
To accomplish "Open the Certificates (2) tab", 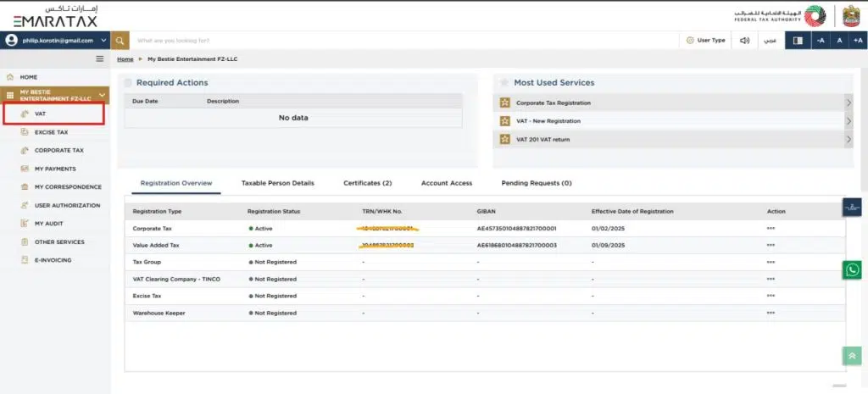I will [368, 183].
